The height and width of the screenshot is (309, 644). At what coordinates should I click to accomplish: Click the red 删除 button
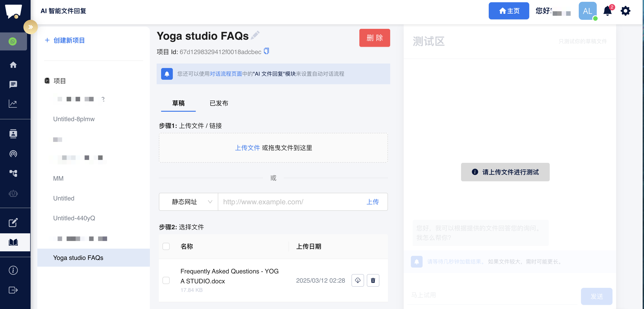click(x=374, y=38)
